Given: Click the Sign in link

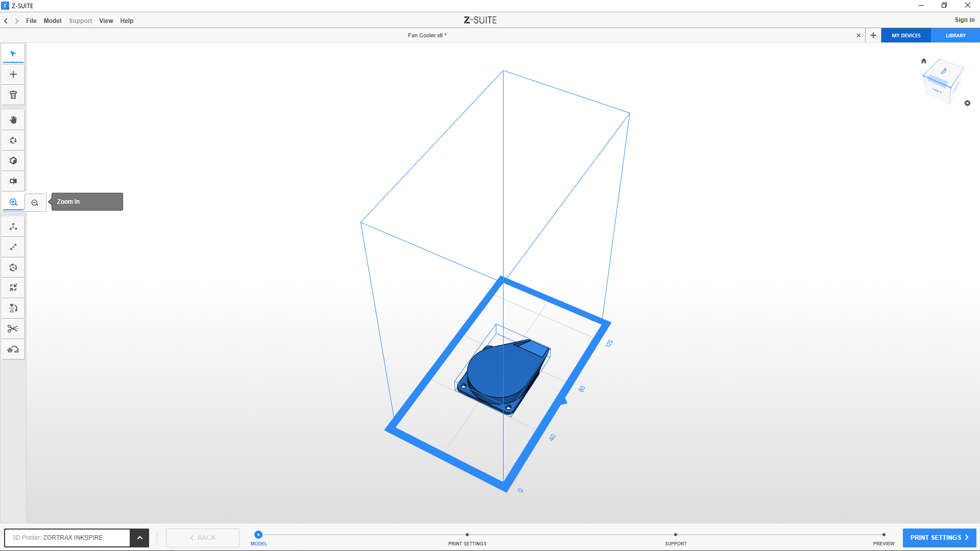Looking at the screenshot, I should pyautogui.click(x=964, y=20).
